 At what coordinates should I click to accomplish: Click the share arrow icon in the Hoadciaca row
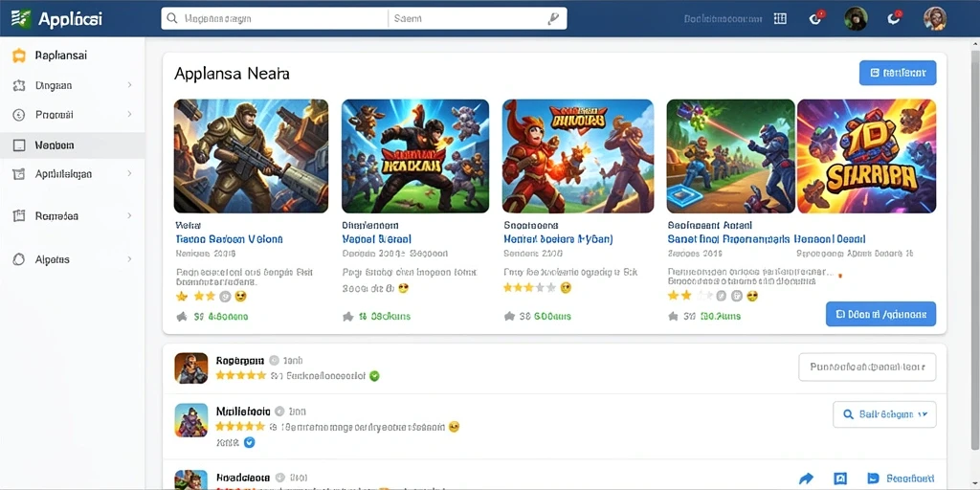[x=807, y=479]
